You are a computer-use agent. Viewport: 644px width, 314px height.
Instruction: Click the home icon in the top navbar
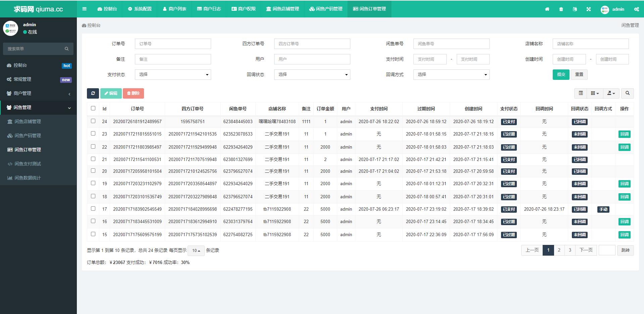(x=547, y=9)
